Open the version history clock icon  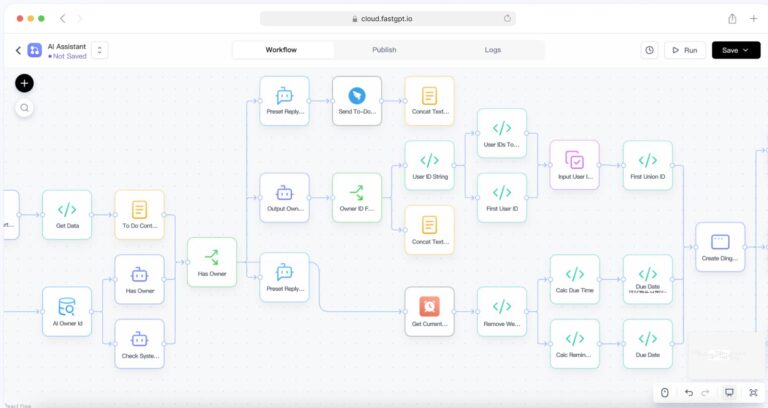coord(649,50)
